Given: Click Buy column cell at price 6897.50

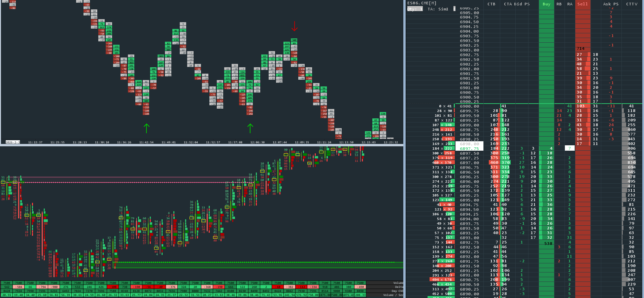Looking at the screenshot, I should click(x=546, y=153).
